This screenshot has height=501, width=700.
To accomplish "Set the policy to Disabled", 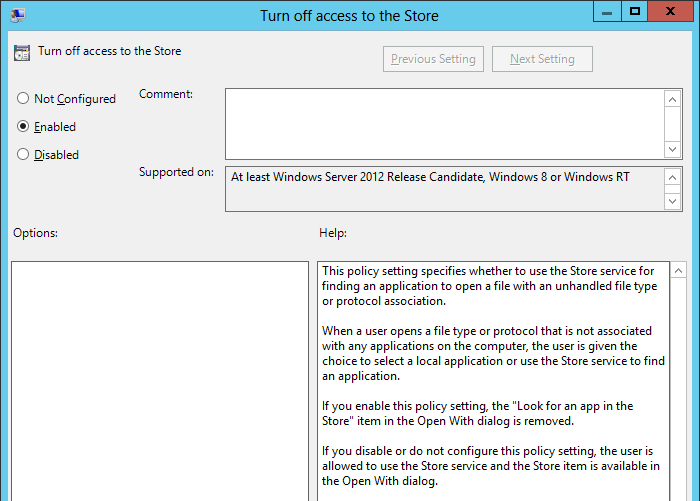I will (x=23, y=155).
